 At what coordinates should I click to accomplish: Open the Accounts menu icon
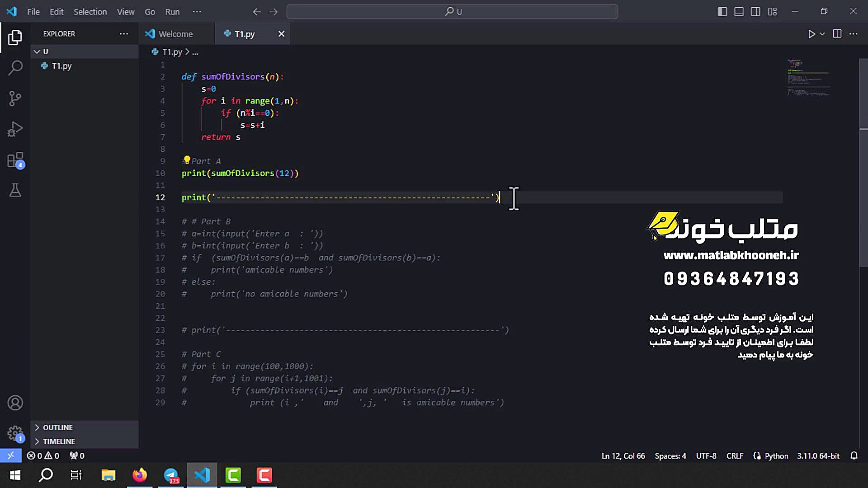click(x=15, y=403)
